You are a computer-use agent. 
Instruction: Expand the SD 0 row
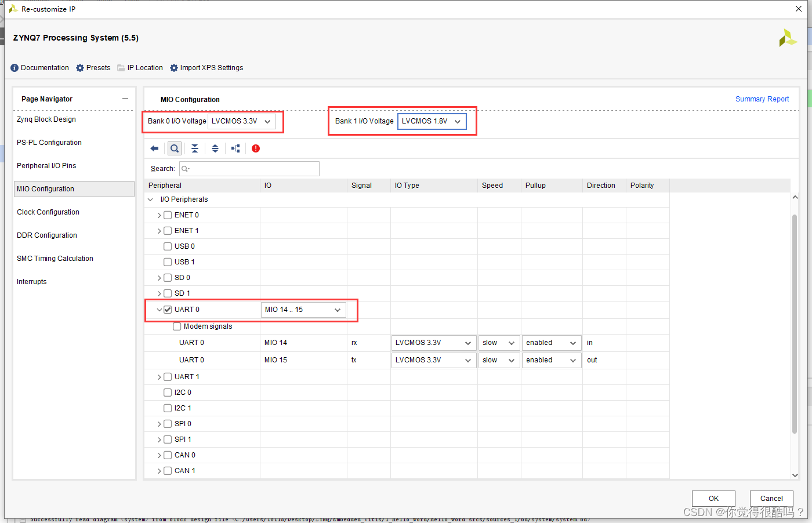(159, 278)
